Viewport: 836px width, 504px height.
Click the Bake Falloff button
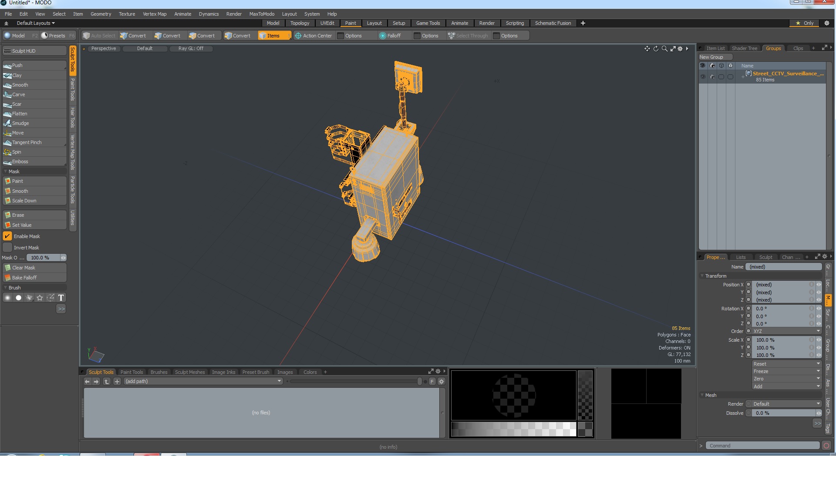(x=34, y=278)
